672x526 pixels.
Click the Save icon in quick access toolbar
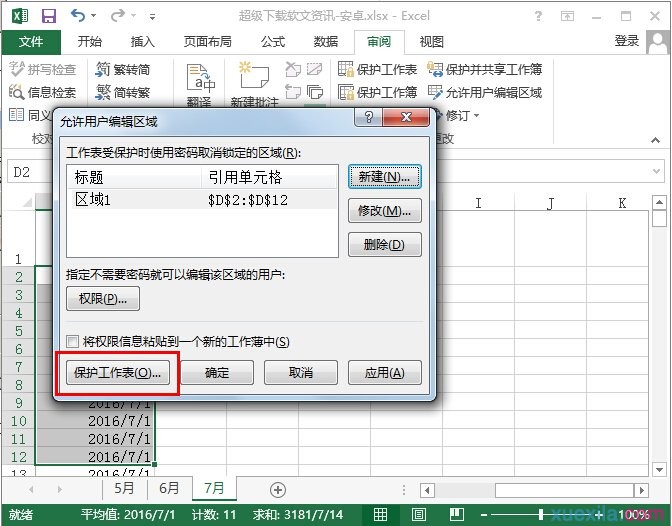[48, 16]
